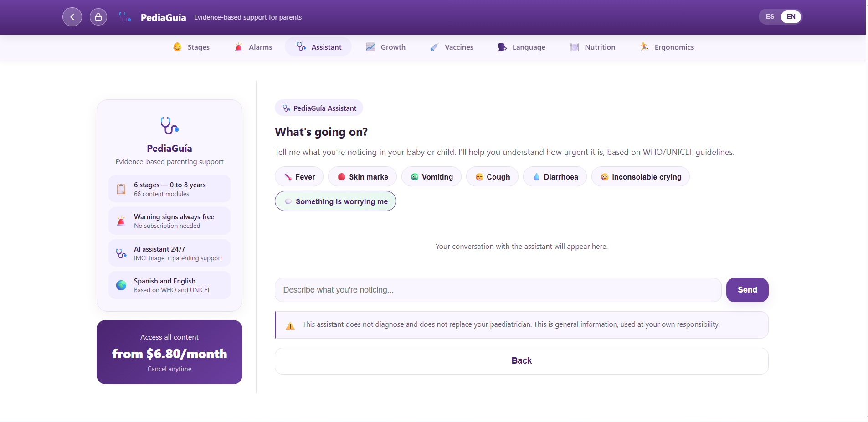Open the Vaccines tab
The image size is (868, 422).
[452, 47]
